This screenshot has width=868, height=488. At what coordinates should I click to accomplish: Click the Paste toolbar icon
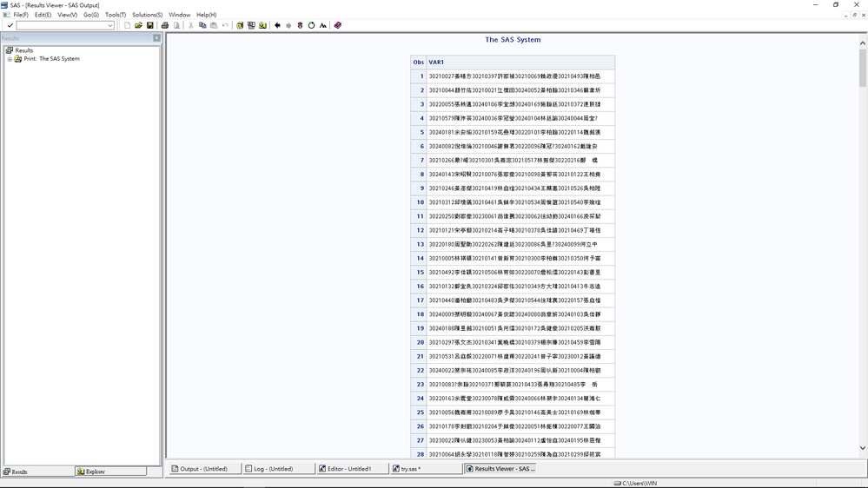pyautogui.click(x=214, y=25)
